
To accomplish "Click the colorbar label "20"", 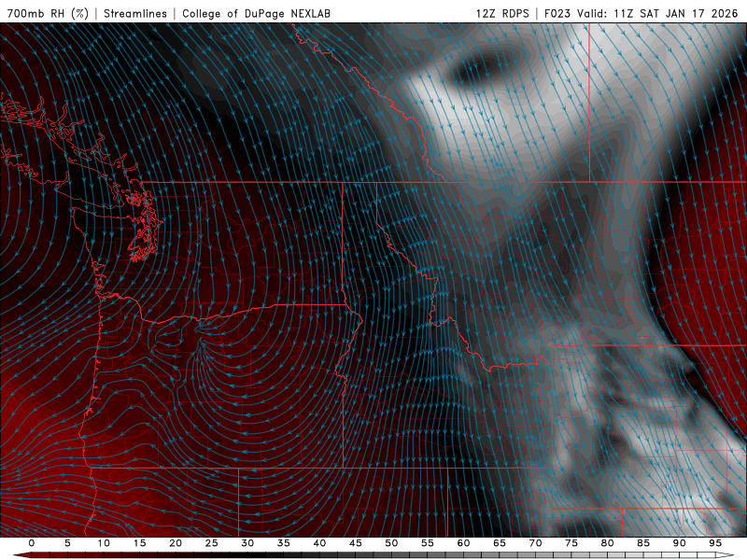I will pyautogui.click(x=176, y=543).
